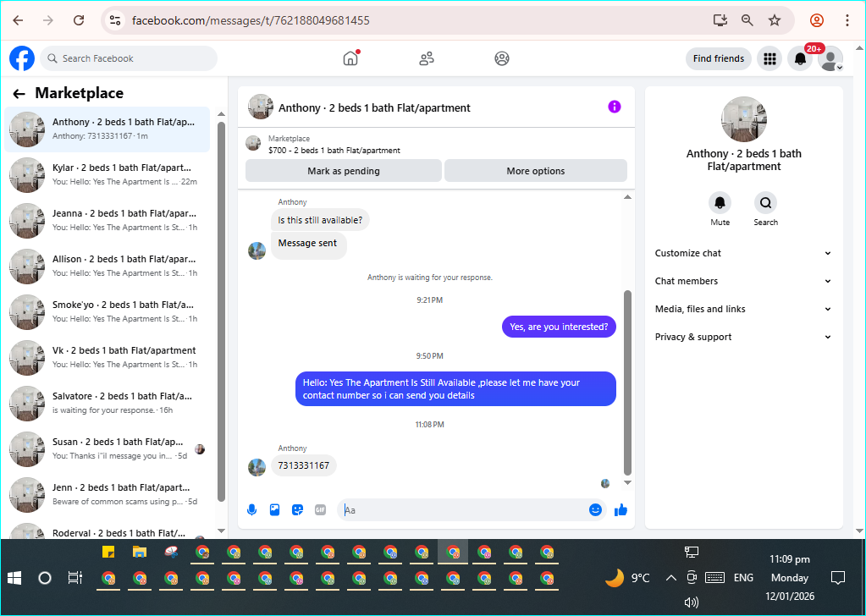Bookmark this page with the star

pyautogui.click(x=775, y=20)
